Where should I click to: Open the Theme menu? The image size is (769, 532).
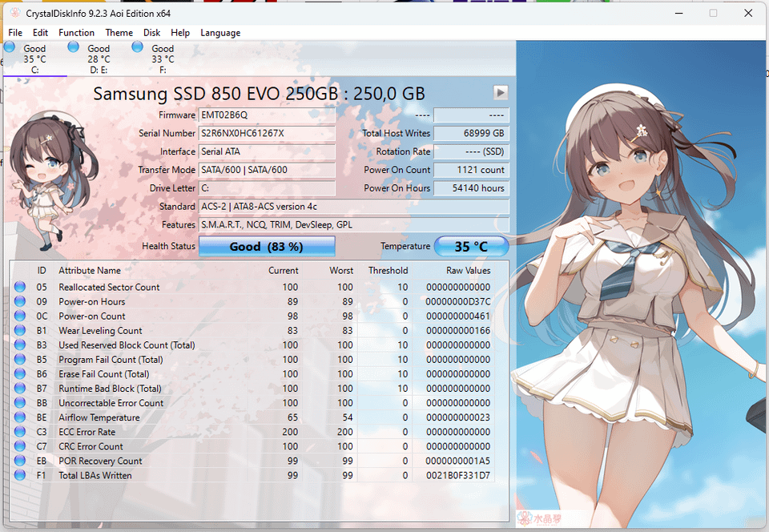(x=119, y=33)
